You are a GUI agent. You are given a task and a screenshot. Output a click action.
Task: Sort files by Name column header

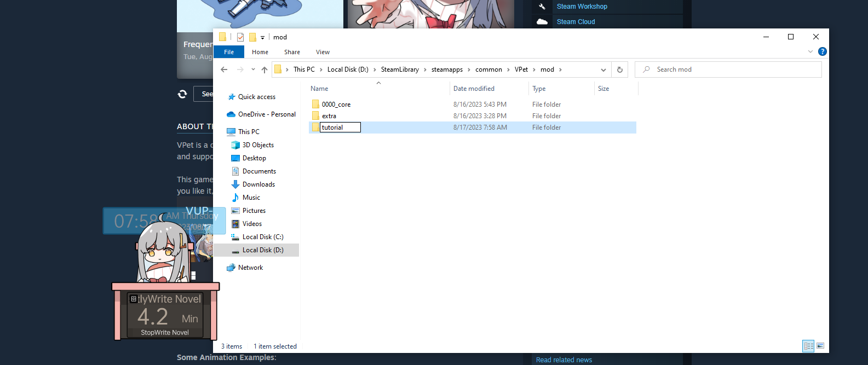[319, 89]
